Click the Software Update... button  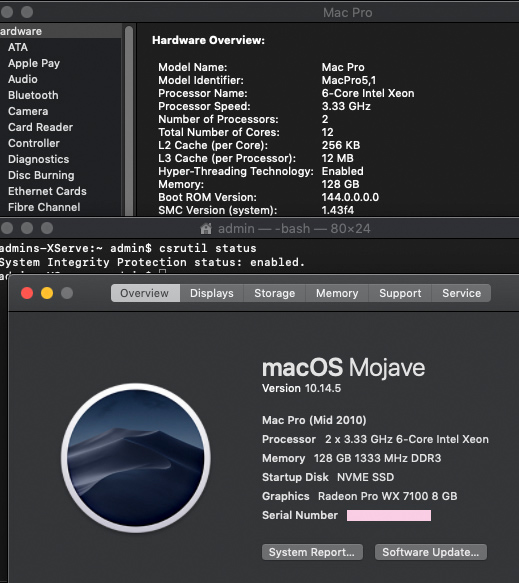(x=431, y=552)
